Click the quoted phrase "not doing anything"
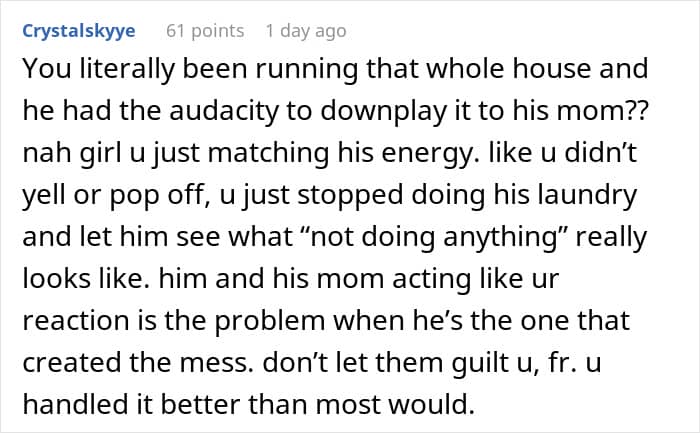Viewport: 700px width, 433px height. (432, 237)
